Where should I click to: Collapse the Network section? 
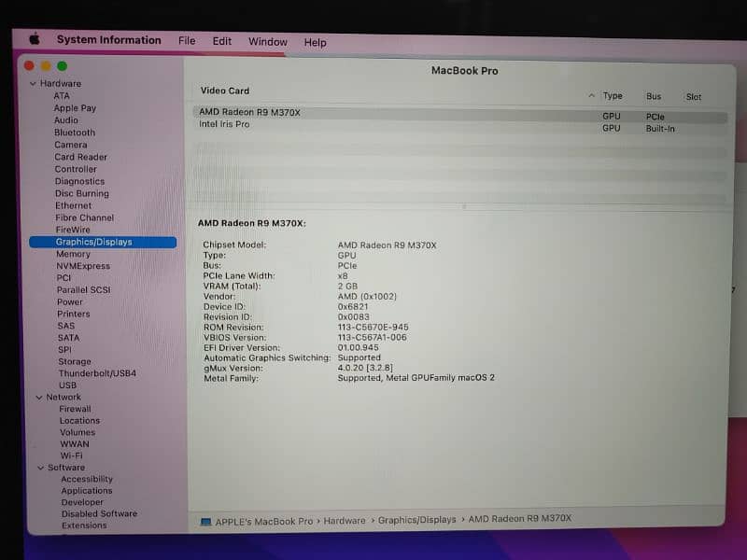tap(38, 398)
